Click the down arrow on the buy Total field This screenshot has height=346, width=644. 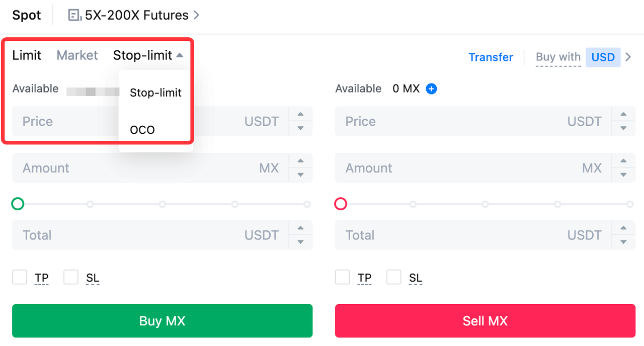click(x=301, y=242)
